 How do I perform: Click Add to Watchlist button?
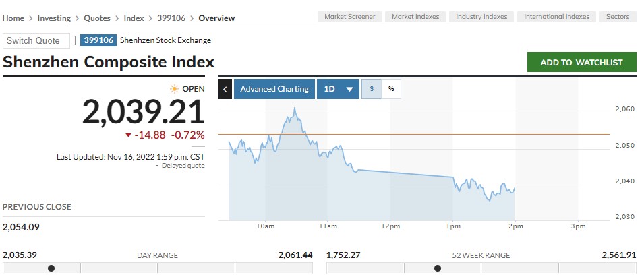click(x=582, y=62)
